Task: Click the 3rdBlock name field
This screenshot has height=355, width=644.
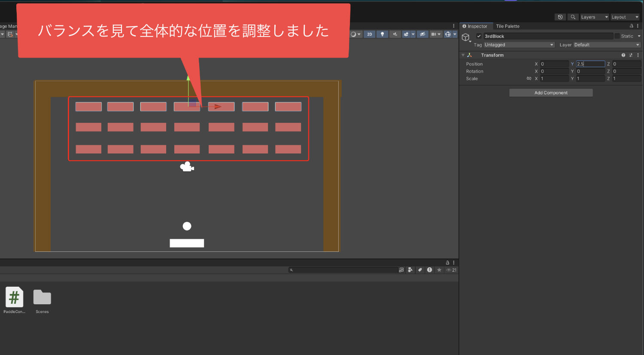Action: [x=548, y=36]
